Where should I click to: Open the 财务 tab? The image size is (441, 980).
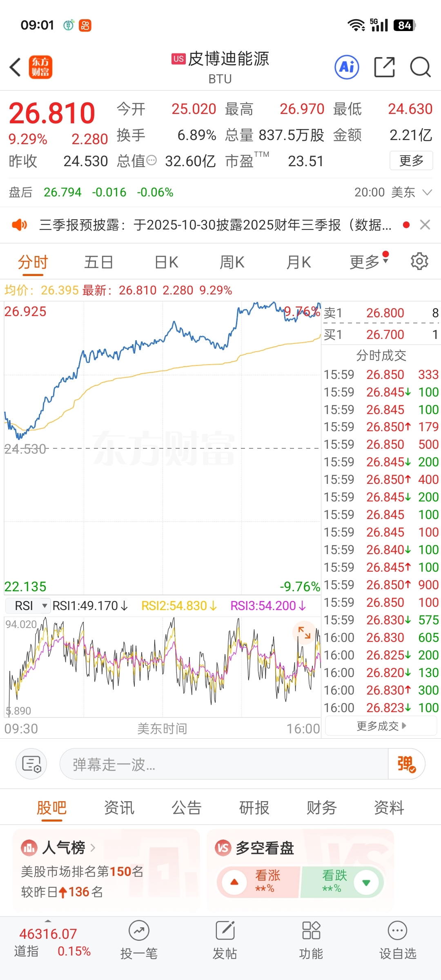click(322, 808)
